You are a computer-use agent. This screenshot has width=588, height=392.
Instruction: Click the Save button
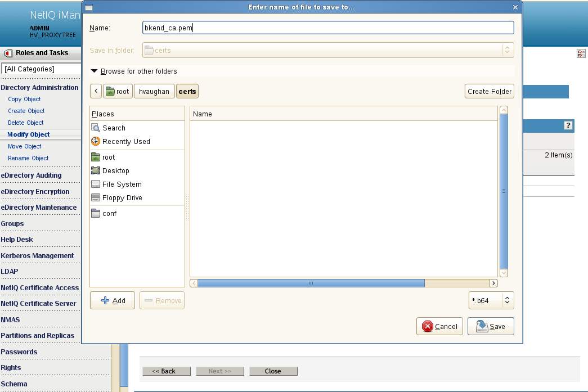[x=491, y=326]
